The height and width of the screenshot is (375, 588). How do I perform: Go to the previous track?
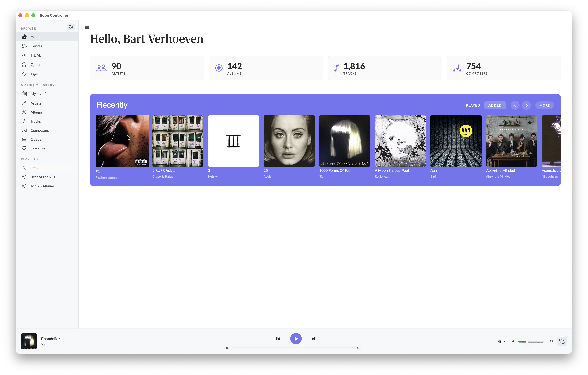click(x=278, y=339)
